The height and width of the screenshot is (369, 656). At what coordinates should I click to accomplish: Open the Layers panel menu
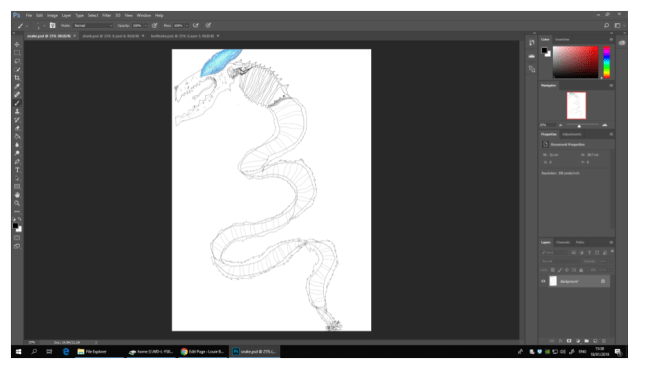(611, 242)
